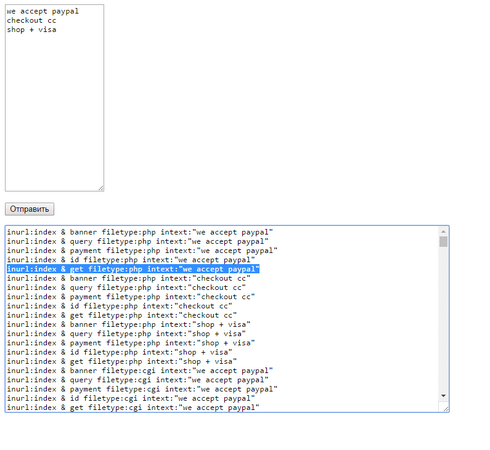
Task: Click line 'query filetype:php intext:"shop + visa"'
Action: (126, 334)
